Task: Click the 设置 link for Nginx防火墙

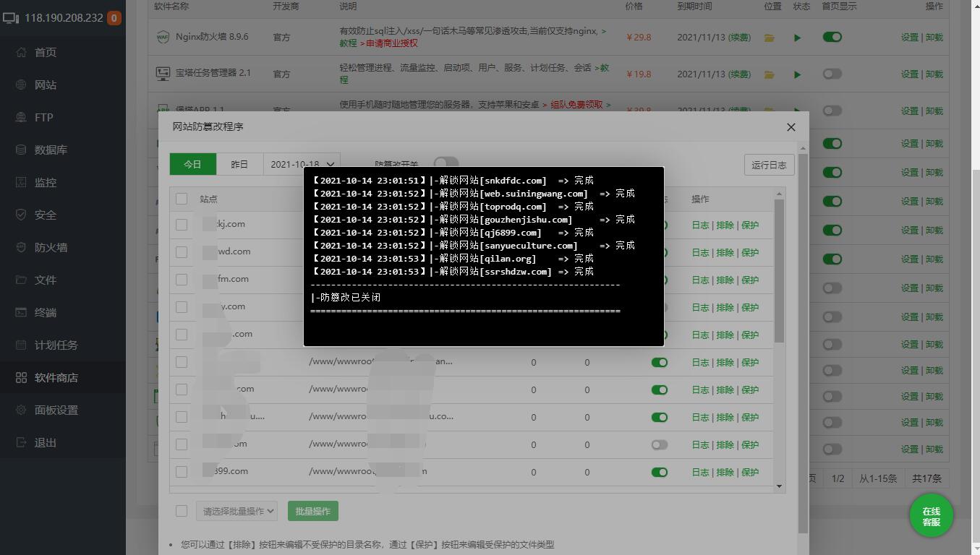Action: (910, 36)
